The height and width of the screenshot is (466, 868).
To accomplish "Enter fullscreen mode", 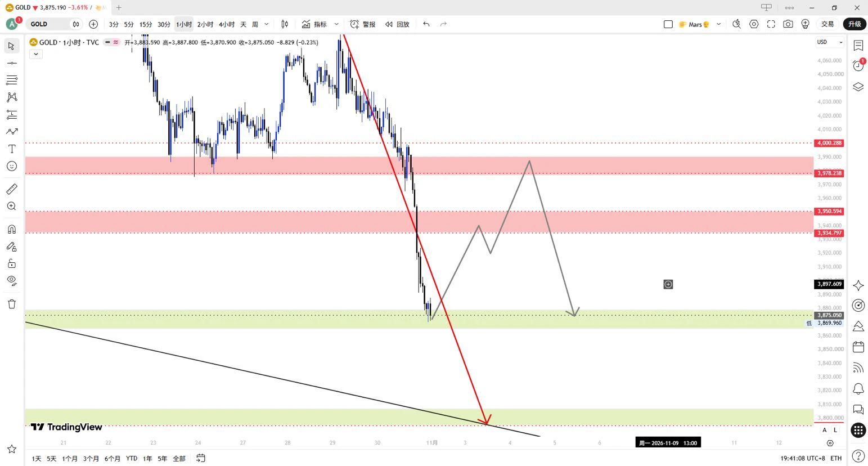I will pyautogui.click(x=771, y=24).
